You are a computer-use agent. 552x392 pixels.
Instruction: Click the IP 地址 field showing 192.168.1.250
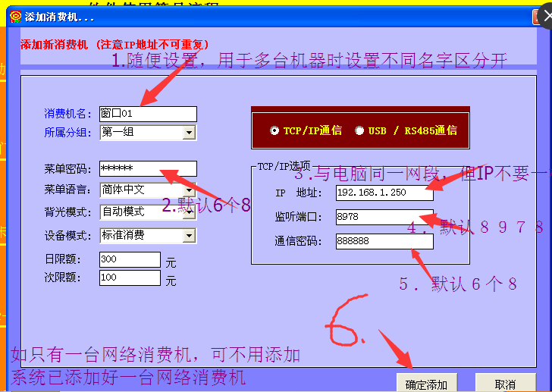(384, 193)
